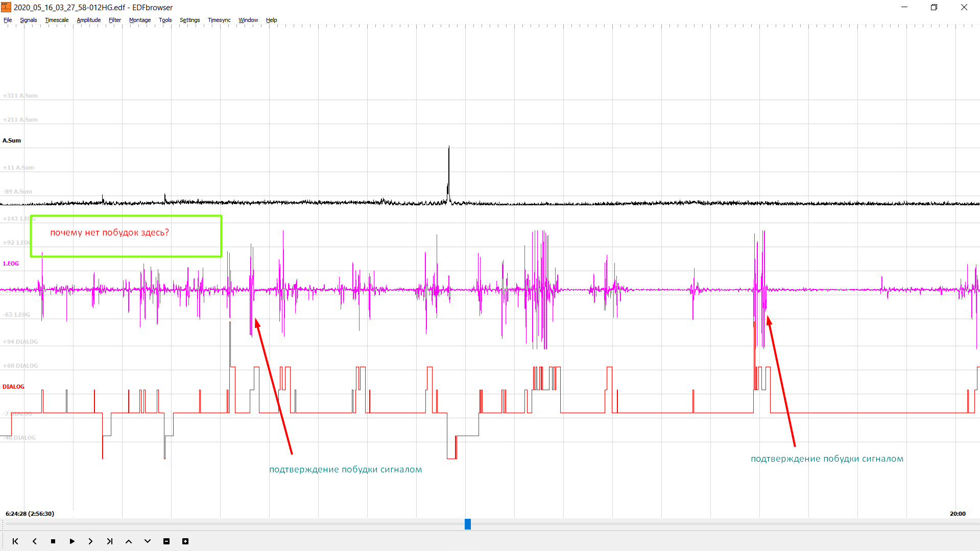Stop playback with the square button
This screenshot has width=980, height=551.
pyautogui.click(x=53, y=541)
